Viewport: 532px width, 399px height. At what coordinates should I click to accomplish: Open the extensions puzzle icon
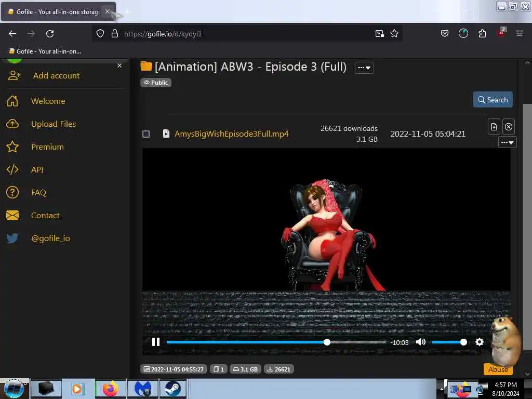click(x=482, y=33)
